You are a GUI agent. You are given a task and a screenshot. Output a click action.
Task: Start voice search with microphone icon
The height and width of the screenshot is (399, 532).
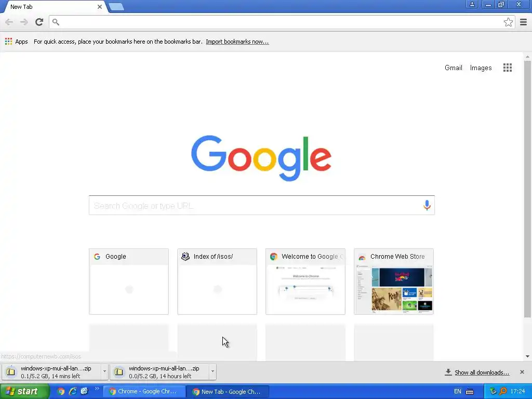(427, 205)
